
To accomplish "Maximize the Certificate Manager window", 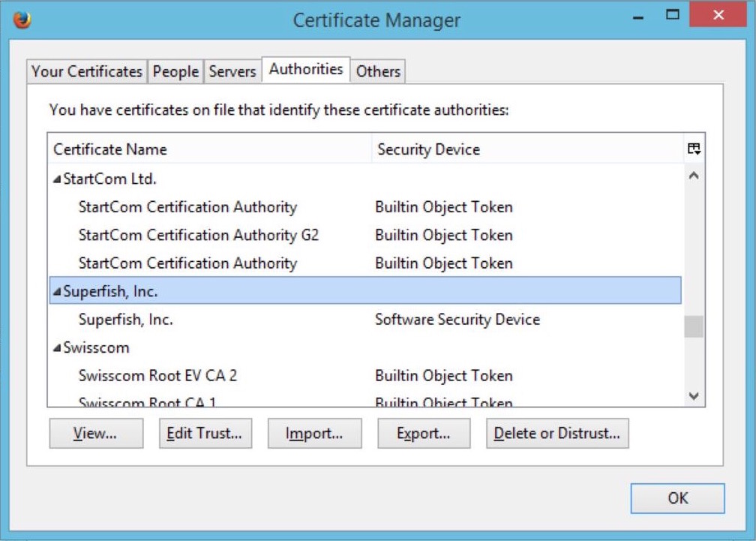I will click(673, 15).
